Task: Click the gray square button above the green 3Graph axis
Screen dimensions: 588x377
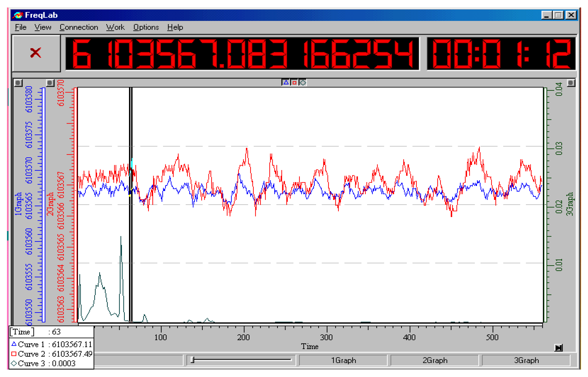Action: click(571, 83)
